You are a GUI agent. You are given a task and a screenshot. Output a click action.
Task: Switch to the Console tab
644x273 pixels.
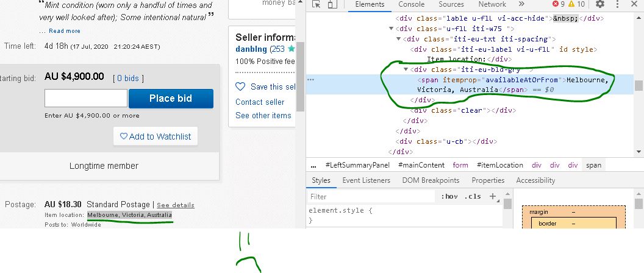click(412, 4)
